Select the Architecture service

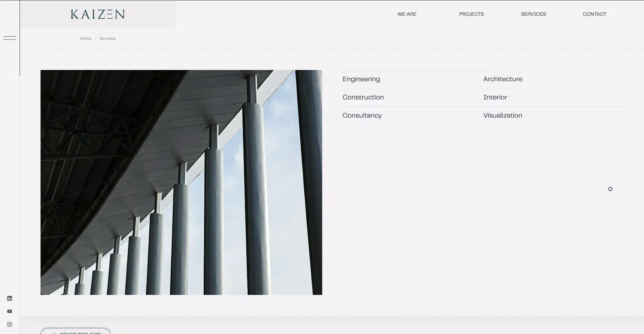point(503,79)
